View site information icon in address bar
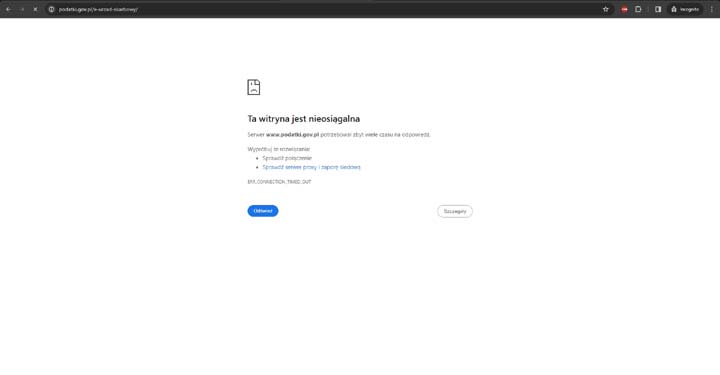Screen dimensions: 720x375 pyautogui.click(x=51, y=9)
